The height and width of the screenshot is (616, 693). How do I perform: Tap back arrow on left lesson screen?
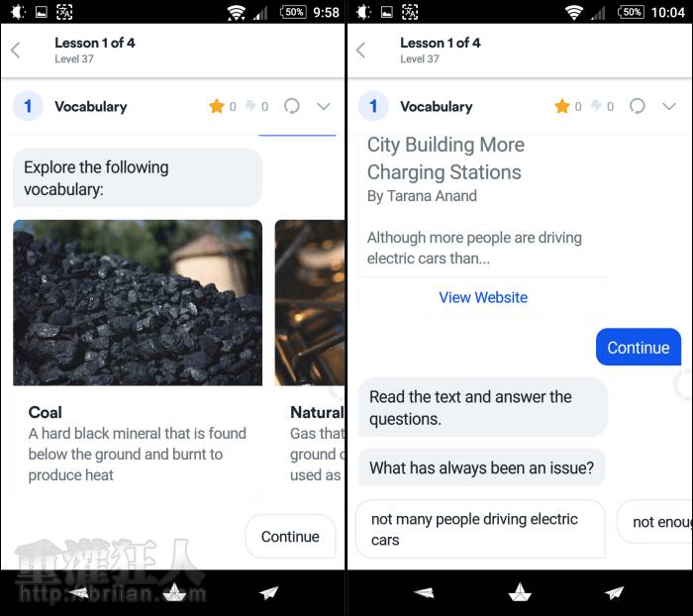[x=16, y=50]
